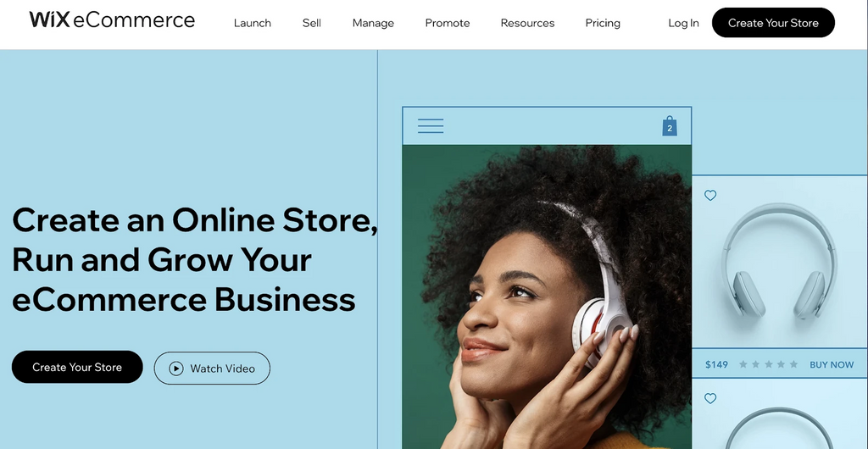
Task: Expand the Manage navigation menu
Action: point(373,23)
